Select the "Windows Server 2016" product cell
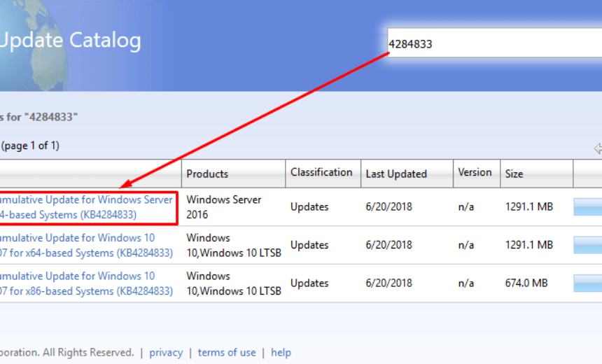 click(x=223, y=207)
